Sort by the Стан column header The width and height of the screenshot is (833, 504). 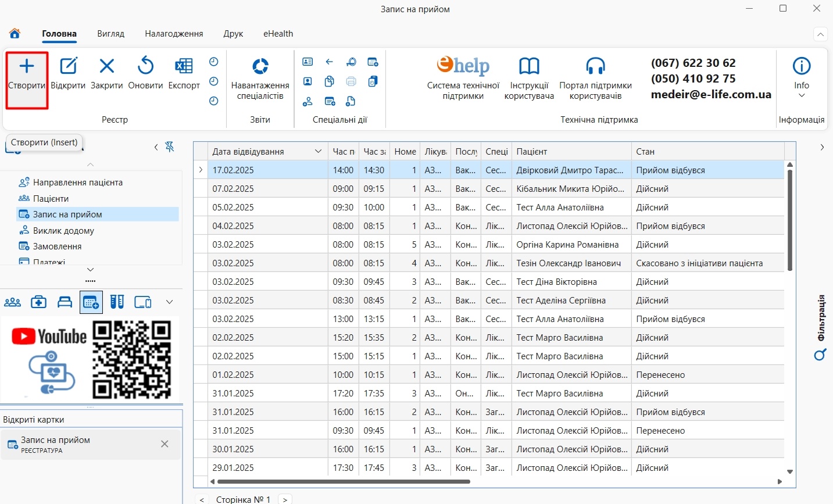pyautogui.click(x=707, y=151)
